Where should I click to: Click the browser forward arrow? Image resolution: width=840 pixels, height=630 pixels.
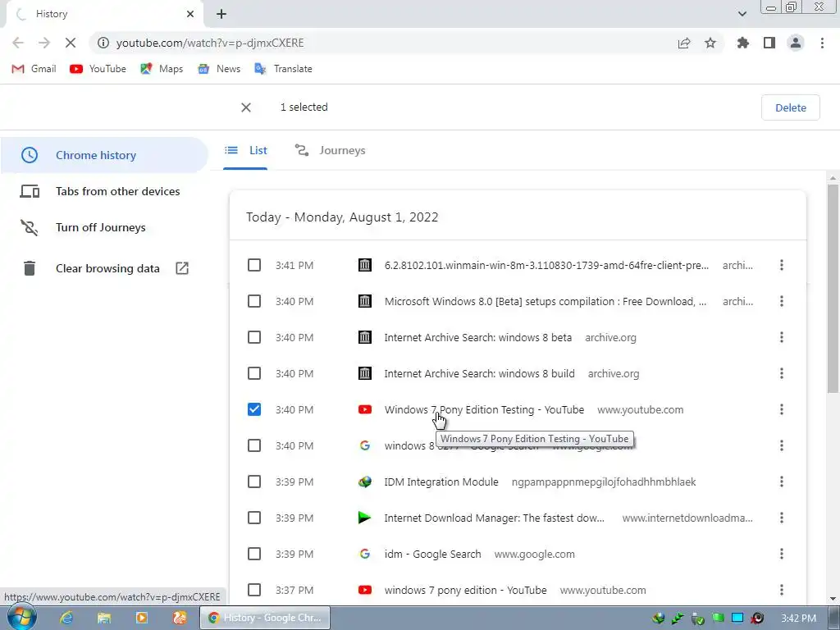(44, 43)
